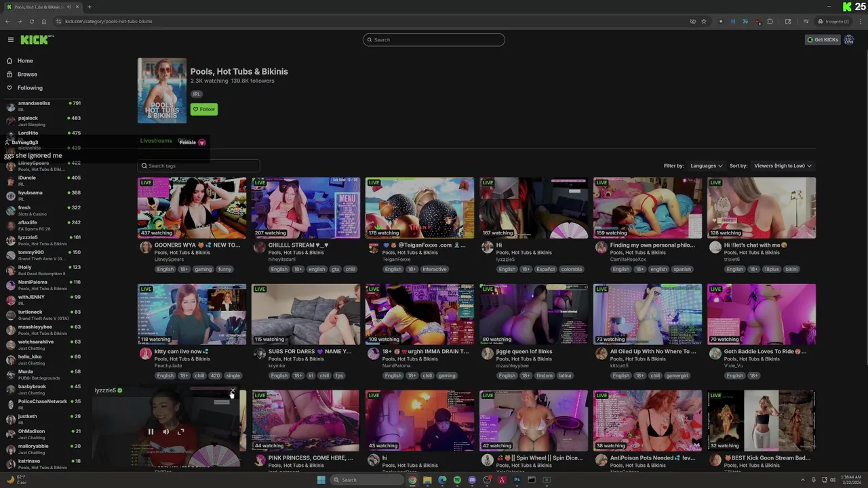
Task: Open the TeiganFoxxe streamer avatar
Action: pos(373,247)
